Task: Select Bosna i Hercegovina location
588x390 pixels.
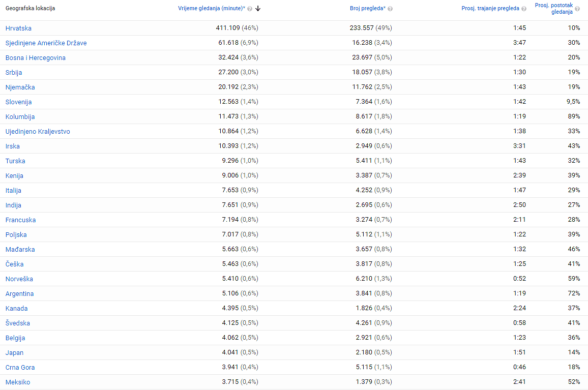Action: pos(35,58)
